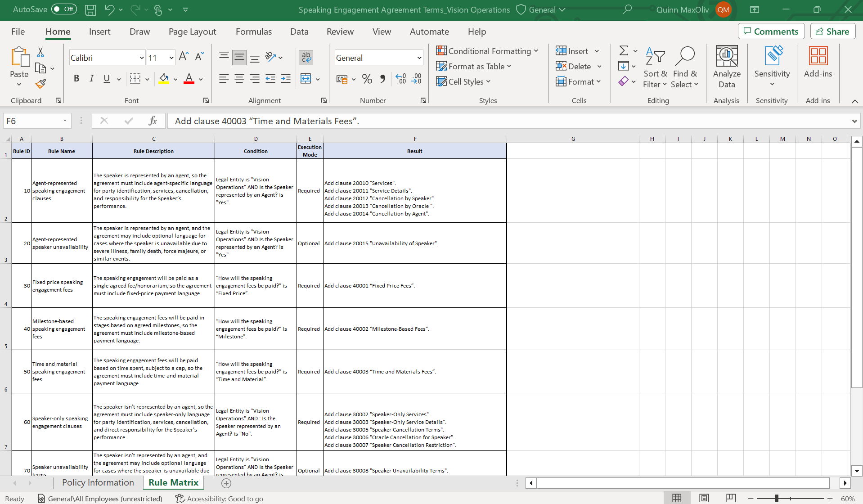Click the Cut scissors icon
The height and width of the screenshot is (504, 863).
tap(40, 52)
